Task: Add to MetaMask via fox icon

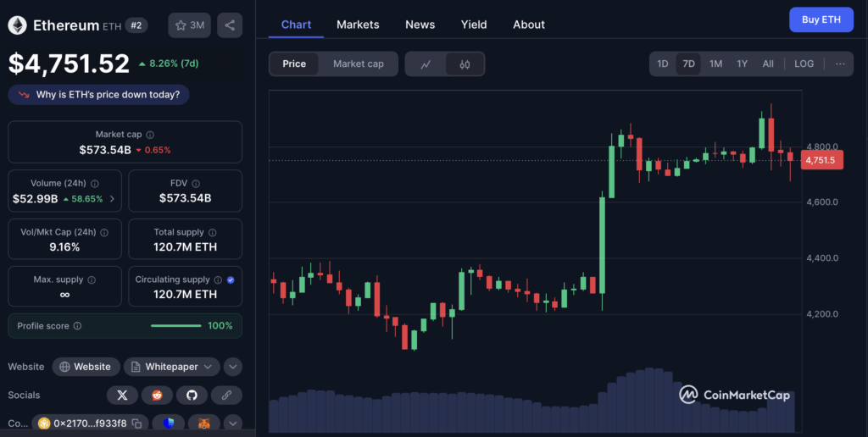Action: pos(204,423)
